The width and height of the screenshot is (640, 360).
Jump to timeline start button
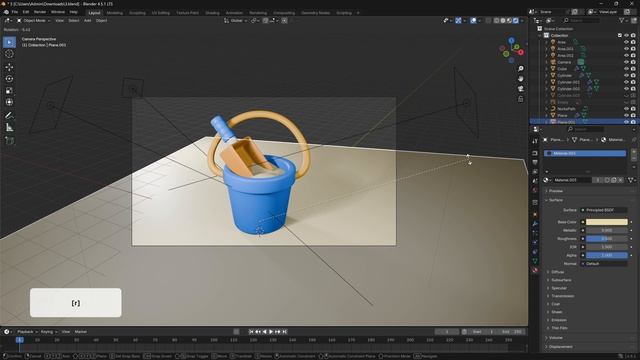[x=251, y=332]
